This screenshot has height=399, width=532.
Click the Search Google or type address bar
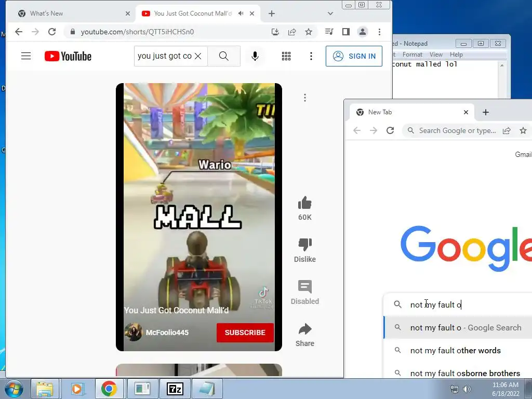click(457, 130)
